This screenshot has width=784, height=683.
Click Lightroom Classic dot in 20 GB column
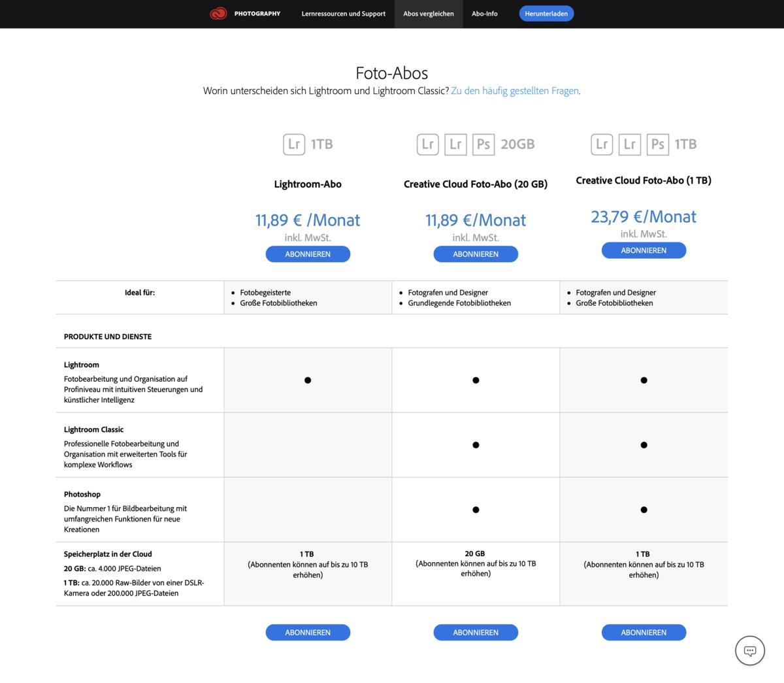(x=476, y=445)
